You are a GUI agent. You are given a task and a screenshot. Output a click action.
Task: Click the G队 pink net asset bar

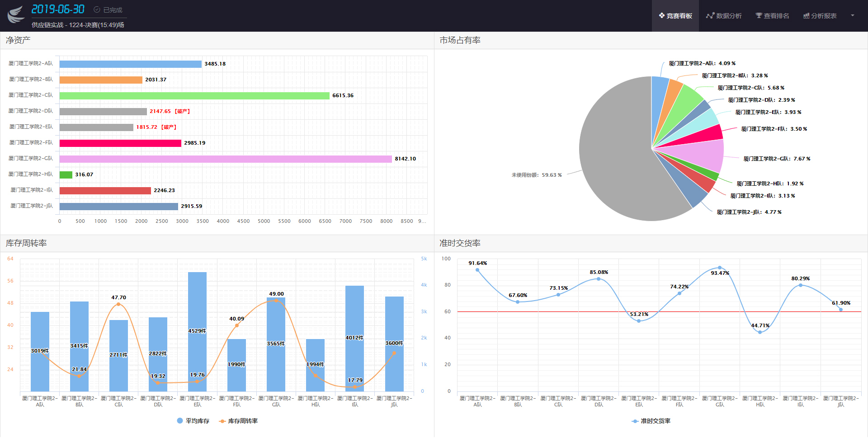[x=226, y=159]
